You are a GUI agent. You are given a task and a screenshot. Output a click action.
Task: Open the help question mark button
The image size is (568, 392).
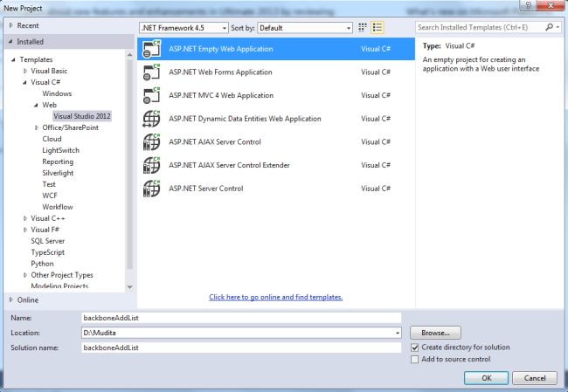click(528, 5)
